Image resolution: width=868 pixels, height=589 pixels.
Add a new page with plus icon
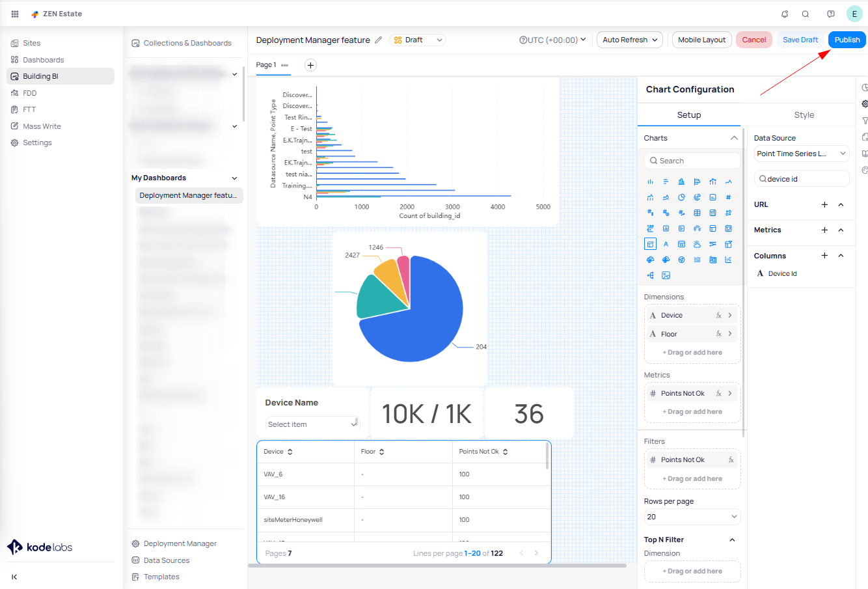click(310, 65)
